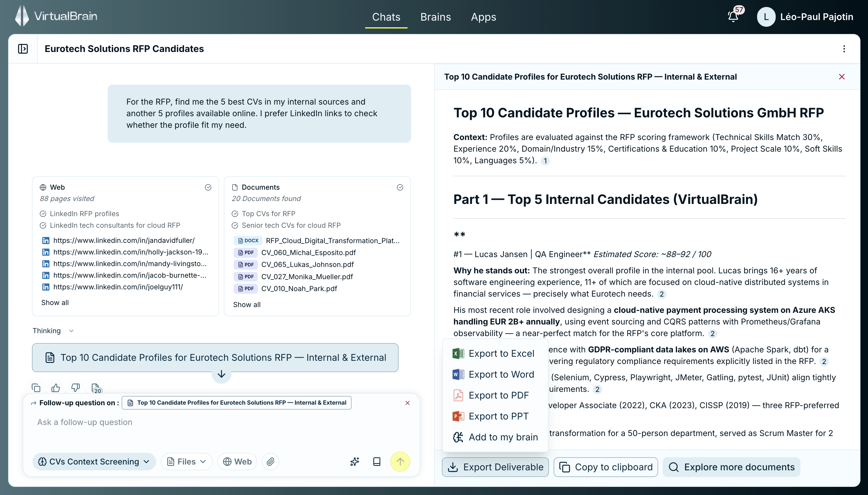Click citation 1 after the Context paragraph
Image resolution: width=868 pixels, height=495 pixels.
[545, 161]
